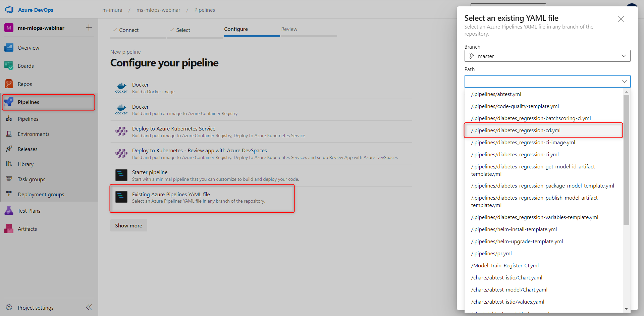This screenshot has width=644, height=316.
Task: Click the Azure DevOps logo icon
Action: tap(9, 10)
